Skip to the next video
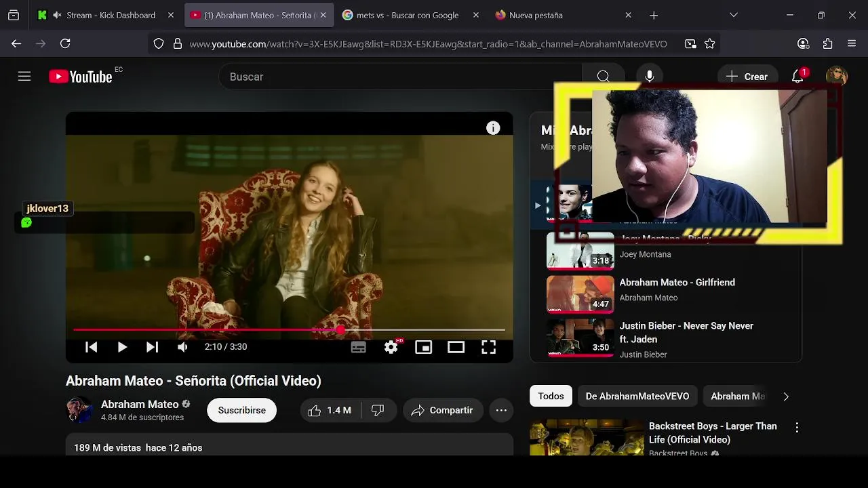Screen dimensions: 868x488 (x=152, y=347)
